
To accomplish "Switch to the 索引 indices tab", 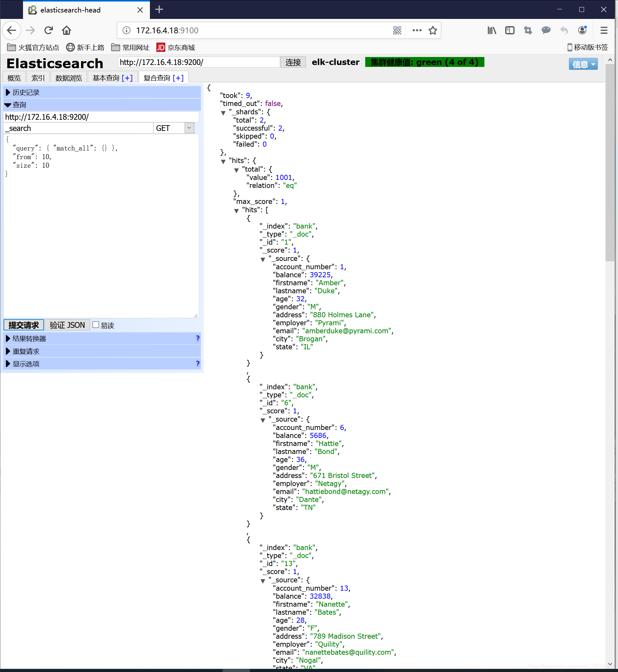I will point(38,77).
